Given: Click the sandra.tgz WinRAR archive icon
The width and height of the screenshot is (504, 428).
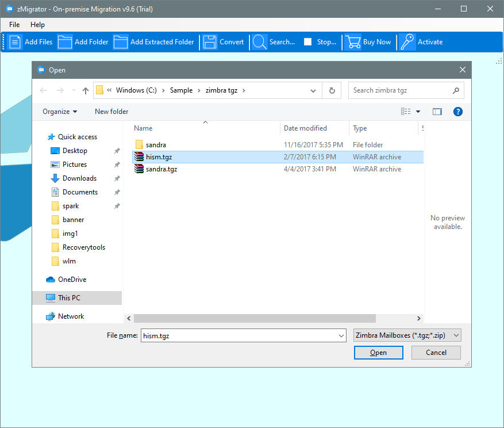Looking at the screenshot, I should click(139, 169).
